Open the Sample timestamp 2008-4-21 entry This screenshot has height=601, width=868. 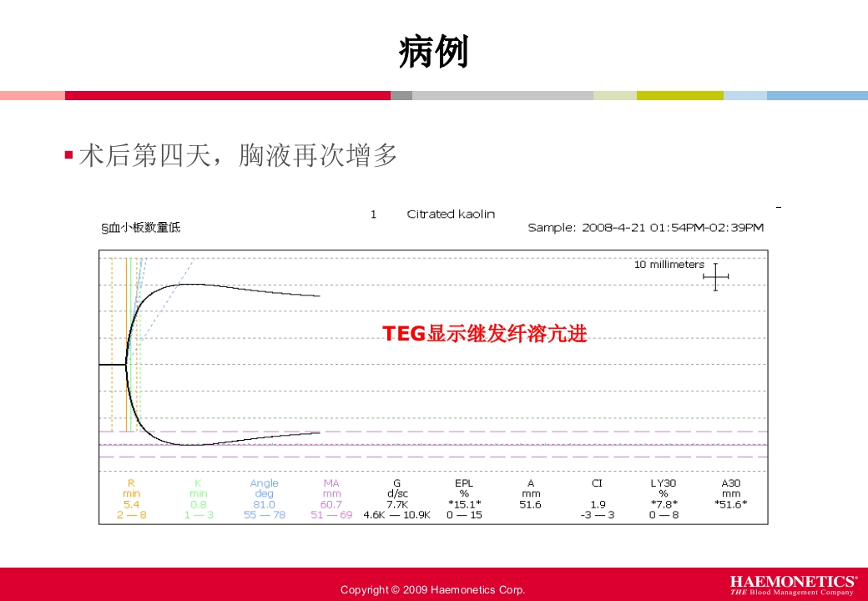tap(647, 225)
